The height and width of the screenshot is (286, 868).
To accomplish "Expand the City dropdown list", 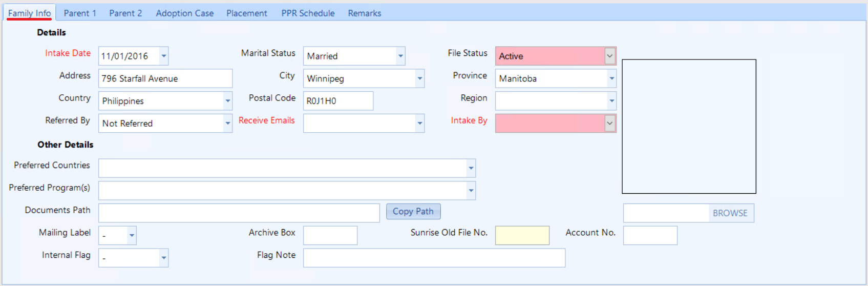I will coord(419,78).
